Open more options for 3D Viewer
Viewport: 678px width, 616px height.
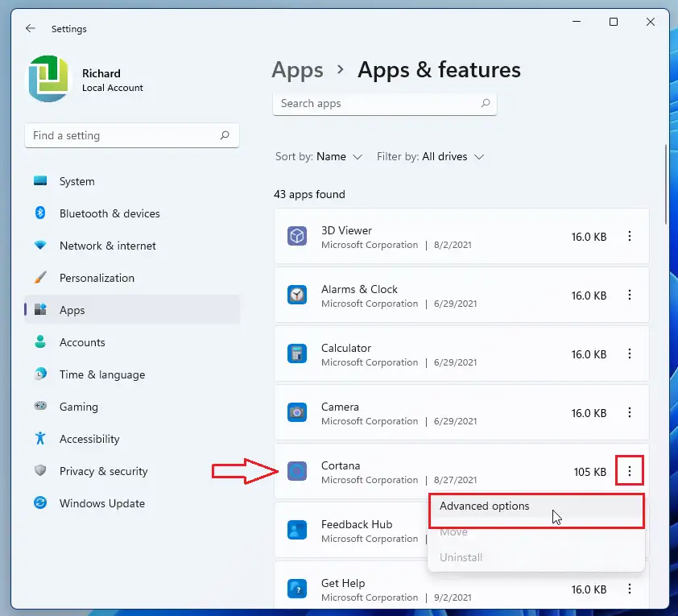(630, 236)
